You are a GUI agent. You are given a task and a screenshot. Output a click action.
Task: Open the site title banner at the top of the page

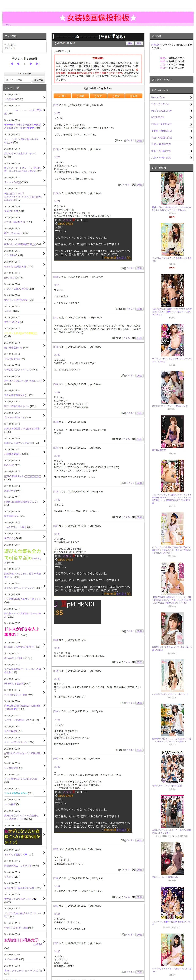click(x=98, y=17)
